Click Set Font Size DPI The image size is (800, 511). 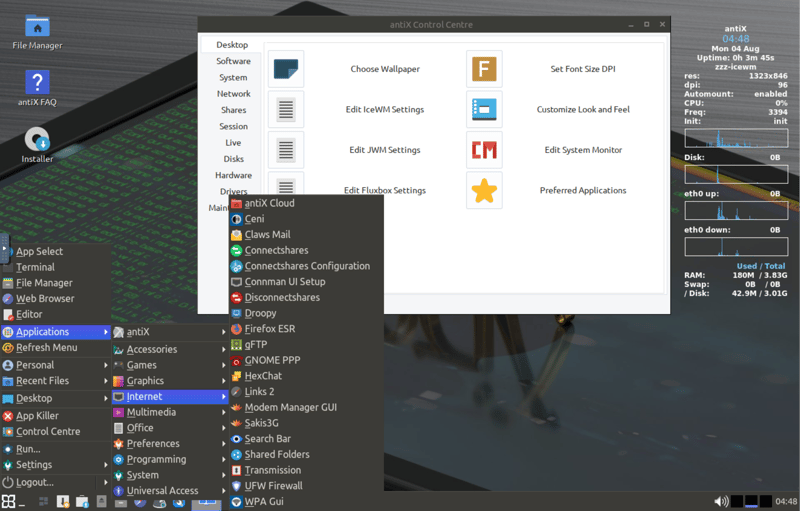pos(585,70)
